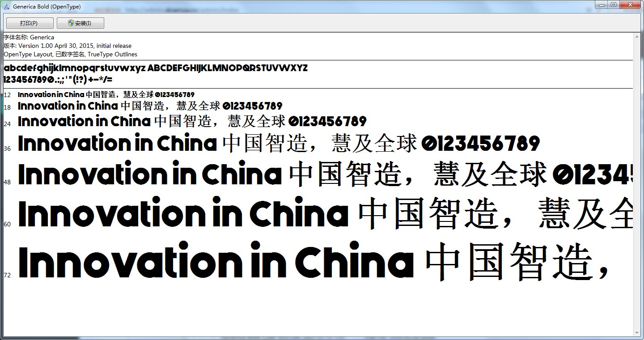Click the 48-point 'Innovation in China' sample

[325, 174]
